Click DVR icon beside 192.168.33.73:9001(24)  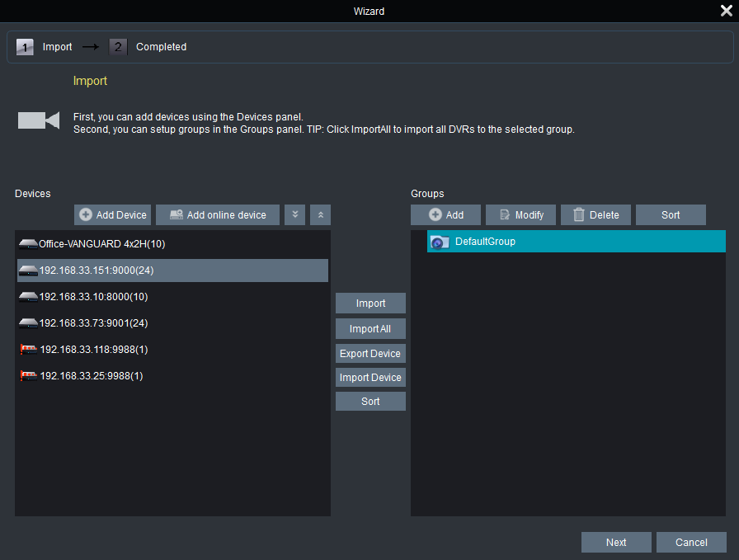pos(28,323)
